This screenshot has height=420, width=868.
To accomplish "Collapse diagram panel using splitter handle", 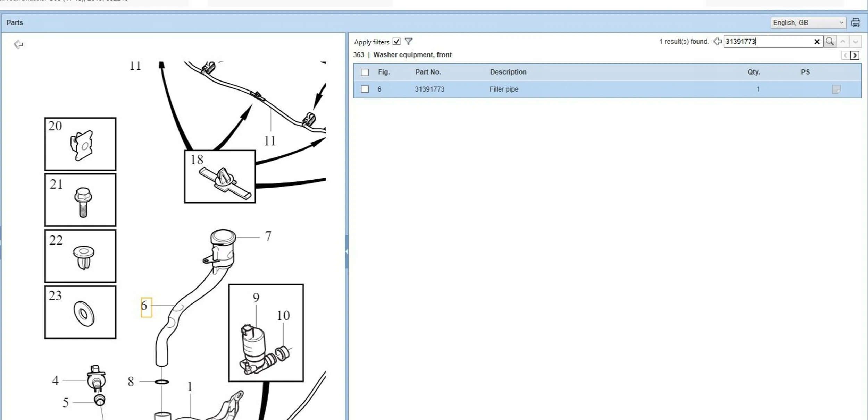I will (347, 252).
